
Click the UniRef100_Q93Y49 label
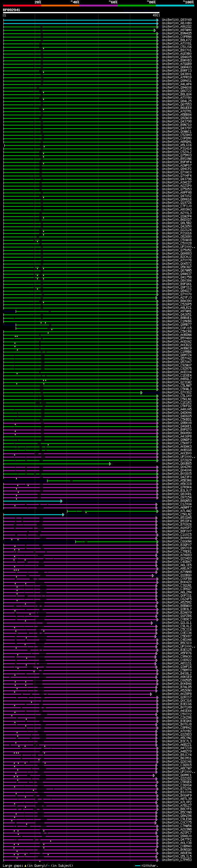pos(177,20)
